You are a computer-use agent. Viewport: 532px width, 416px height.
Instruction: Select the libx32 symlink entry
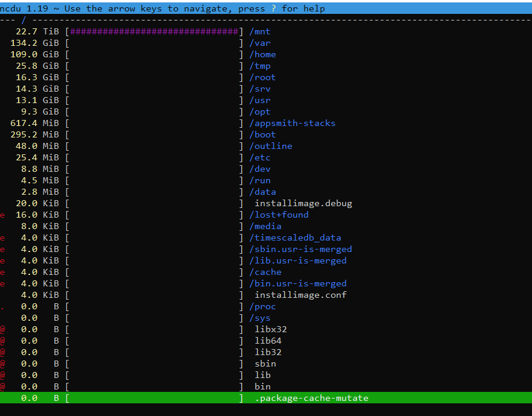click(266, 329)
